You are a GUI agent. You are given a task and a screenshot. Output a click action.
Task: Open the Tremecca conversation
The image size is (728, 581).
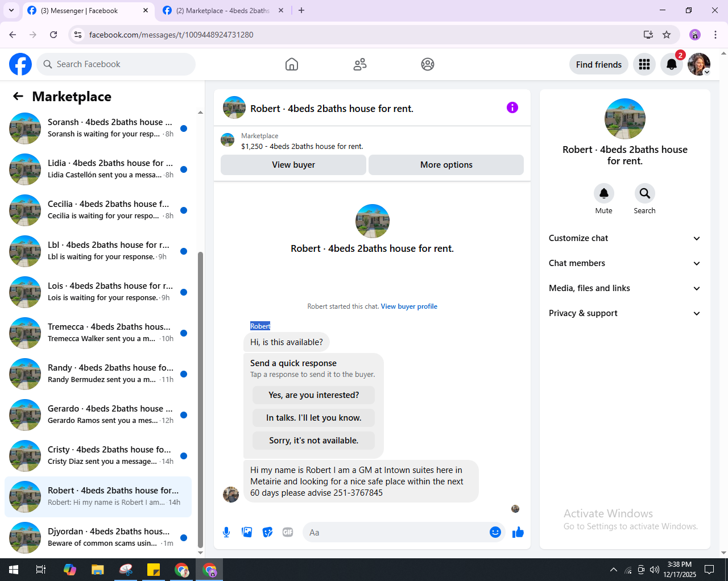(x=98, y=333)
